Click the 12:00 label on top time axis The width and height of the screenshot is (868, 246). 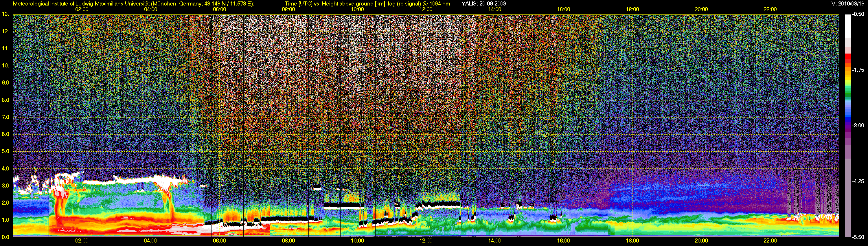(426, 10)
